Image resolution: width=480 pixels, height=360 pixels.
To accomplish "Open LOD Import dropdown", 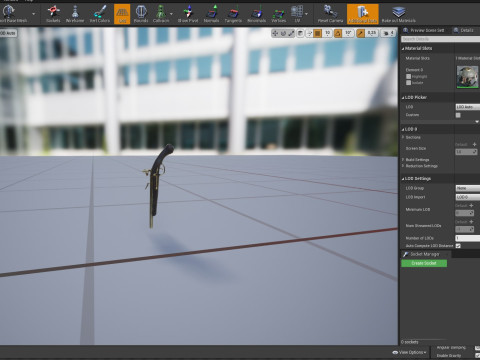I will tap(468, 197).
